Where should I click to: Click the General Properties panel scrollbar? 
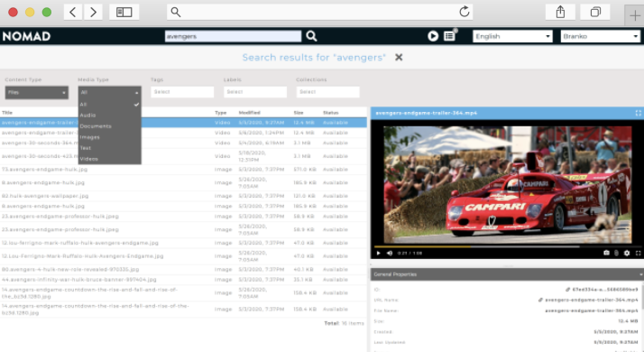pos(642,296)
